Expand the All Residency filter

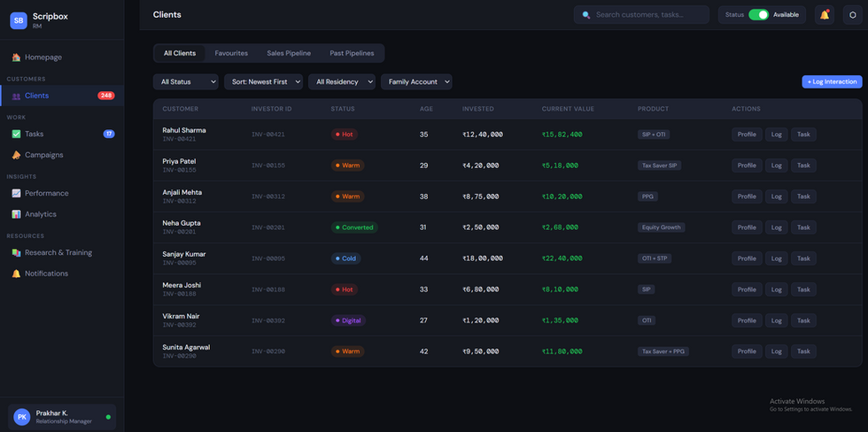342,81
